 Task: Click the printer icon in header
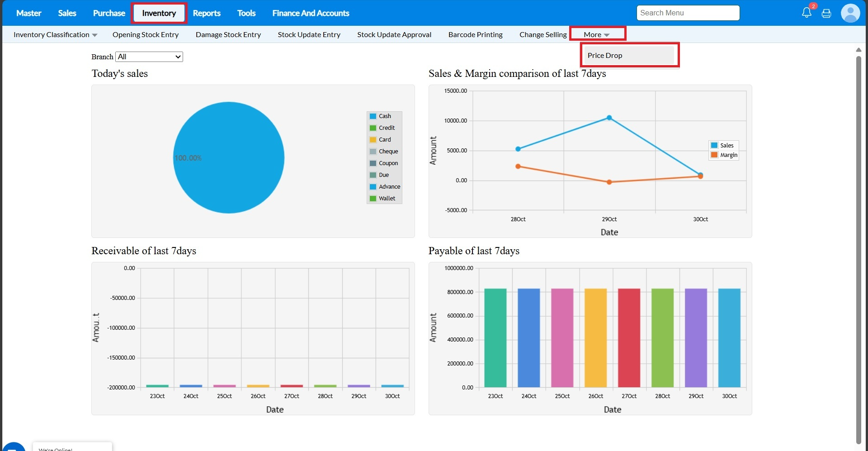pos(826,13)
